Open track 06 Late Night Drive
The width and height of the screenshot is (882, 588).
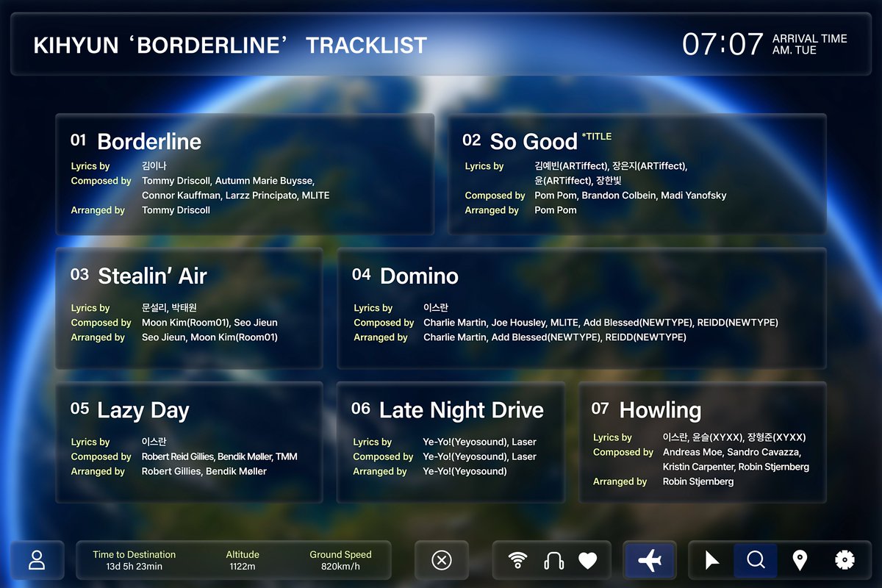tap(462, 410)
